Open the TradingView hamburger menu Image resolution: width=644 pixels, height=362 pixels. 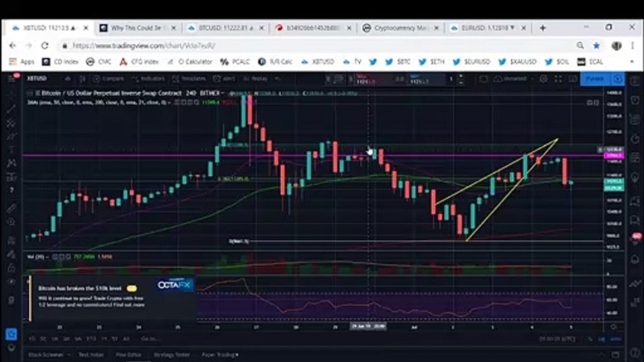tap(11, 79)
